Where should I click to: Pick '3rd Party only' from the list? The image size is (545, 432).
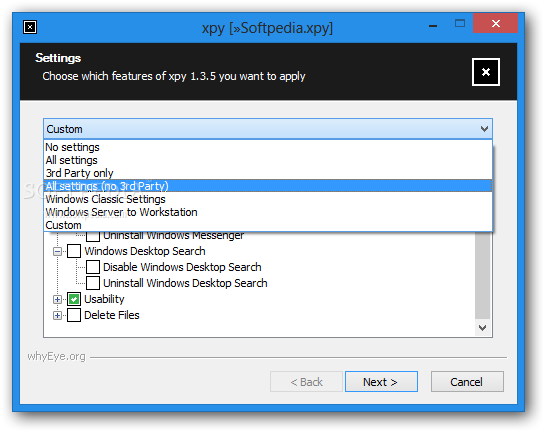268,173
